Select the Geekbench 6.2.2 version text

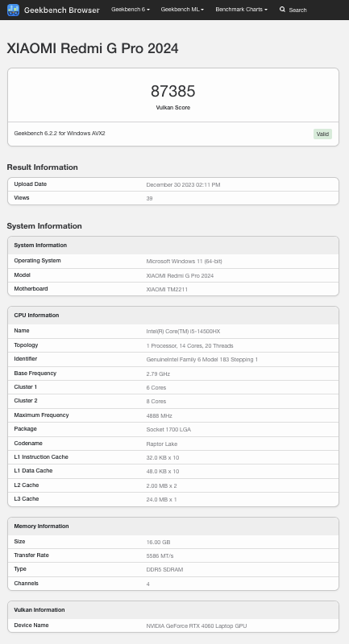60,134
